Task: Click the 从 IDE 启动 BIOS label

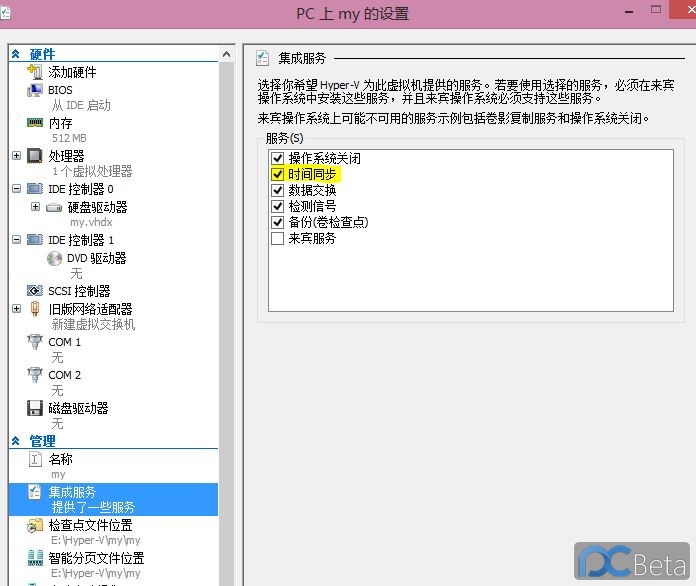Action: tap(81, 105)
